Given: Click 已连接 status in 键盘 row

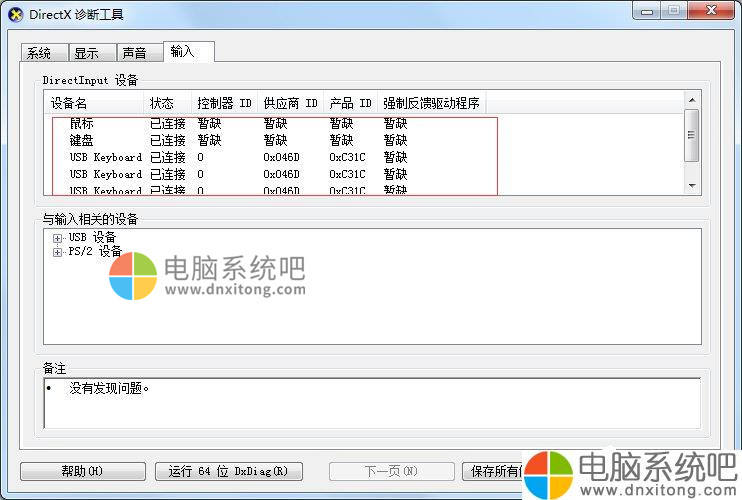Looking at the screenshot, I should (x=168, y=140).
